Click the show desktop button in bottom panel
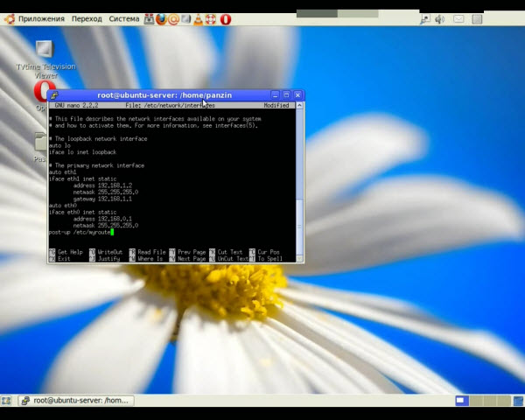Viewport: 525px width, 420px height. (8, 401)
